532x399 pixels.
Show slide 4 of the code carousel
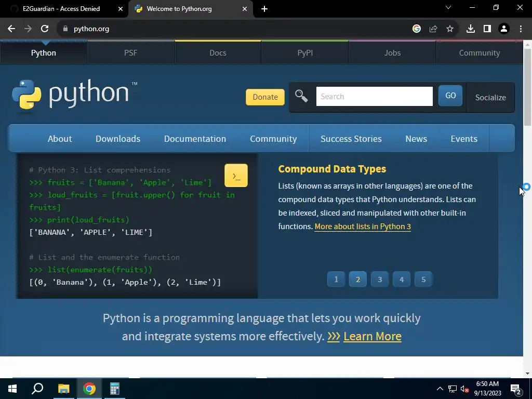click(x=402, y=279)
